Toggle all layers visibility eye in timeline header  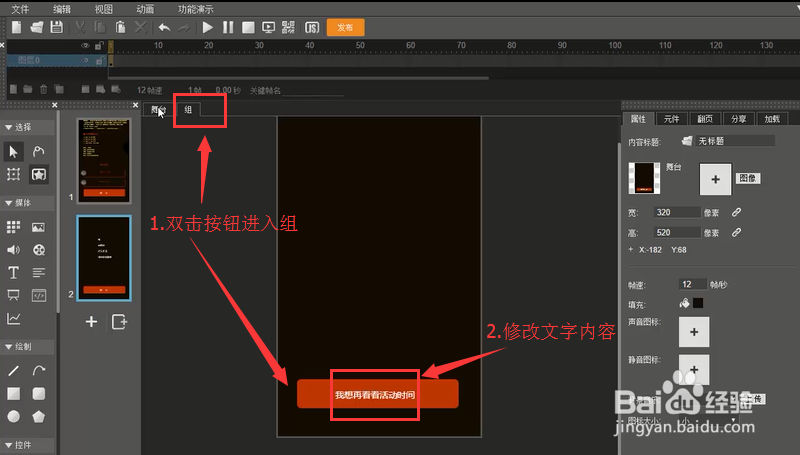85,46
